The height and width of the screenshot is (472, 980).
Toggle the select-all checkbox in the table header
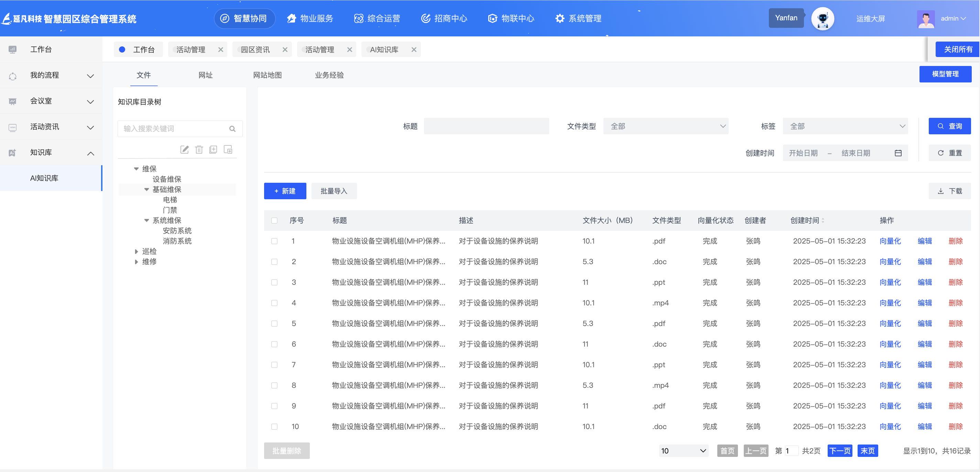point(274,221)
